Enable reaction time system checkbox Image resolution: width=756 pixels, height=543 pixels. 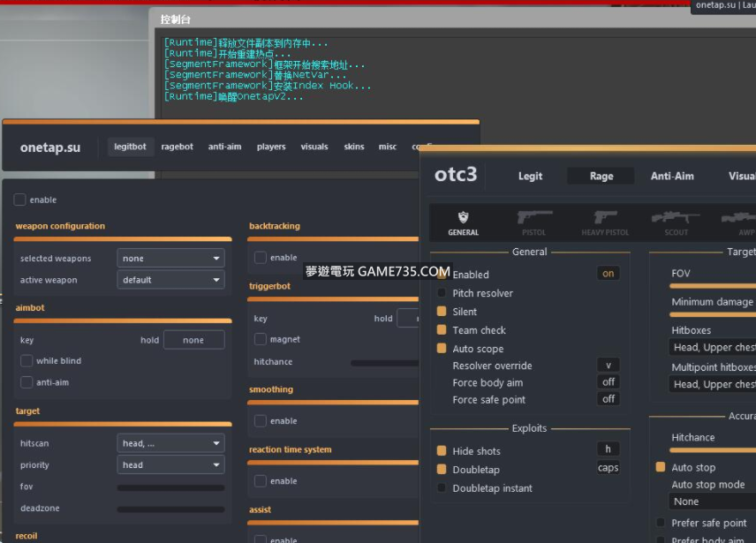tap(261, 481)
